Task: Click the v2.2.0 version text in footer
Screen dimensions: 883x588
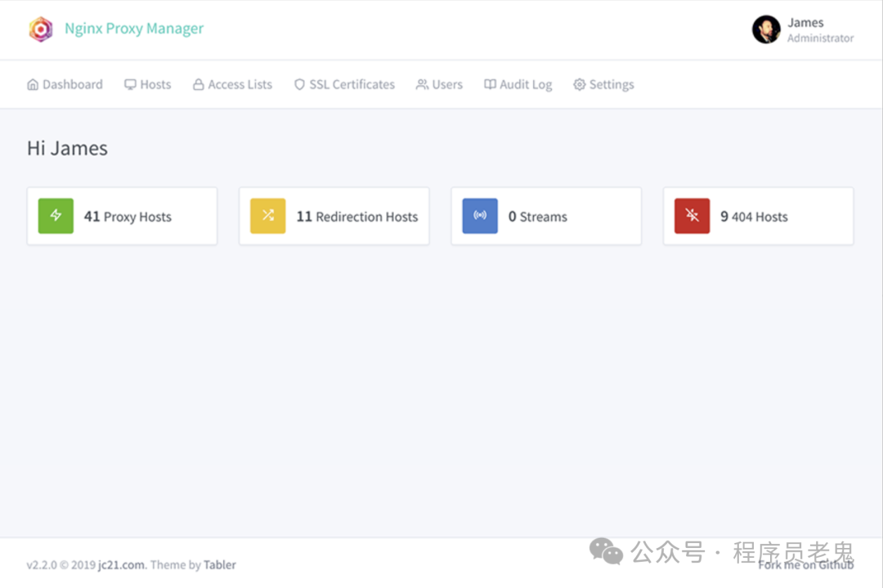Action: 42,565
